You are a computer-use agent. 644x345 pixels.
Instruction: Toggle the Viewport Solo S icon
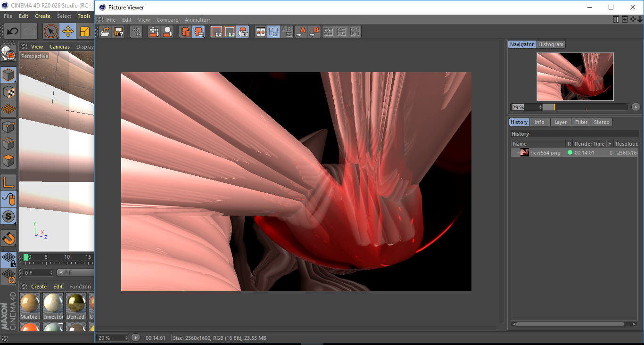pos(8,217)
